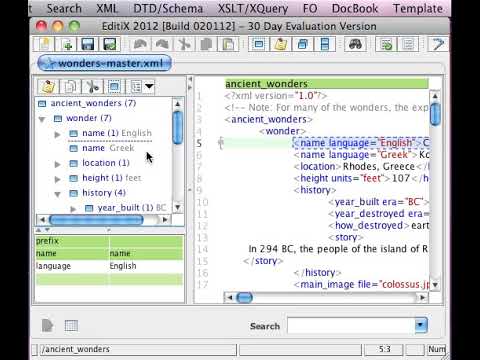Select the wonders-master.xml document tab
This screenshot has width=480, height=360.
[105, 63]
